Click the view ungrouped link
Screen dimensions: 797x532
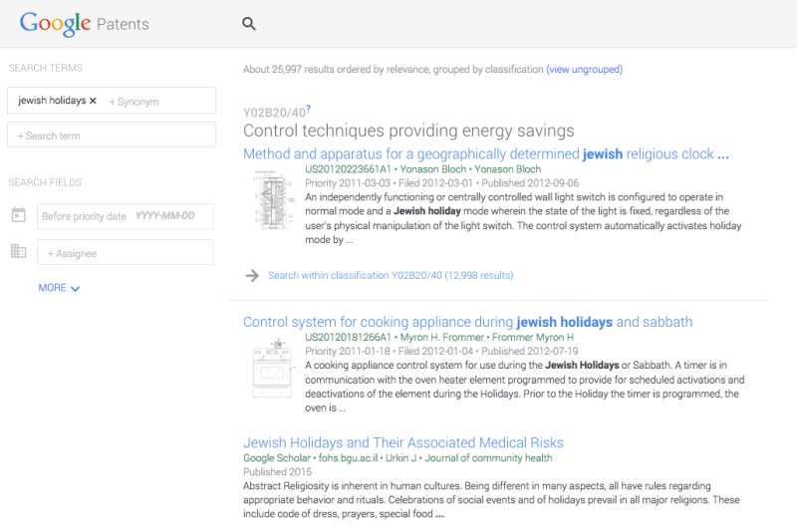coord(584,70)
